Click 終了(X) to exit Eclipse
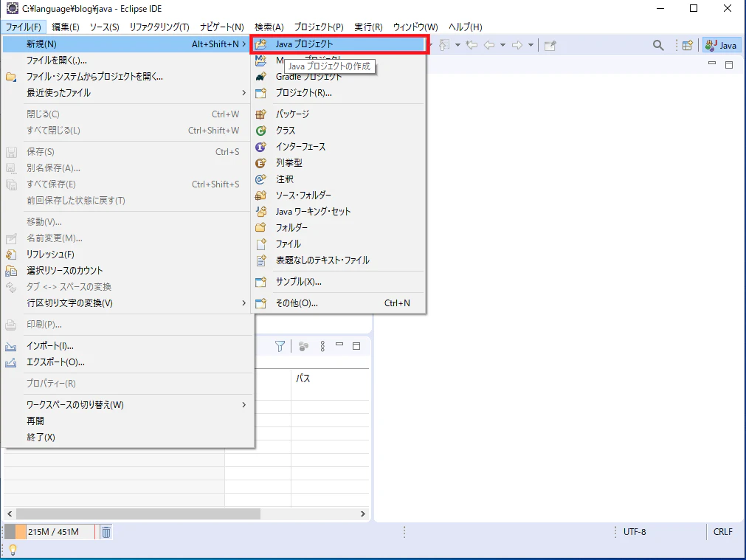 (x=128, y=438)
